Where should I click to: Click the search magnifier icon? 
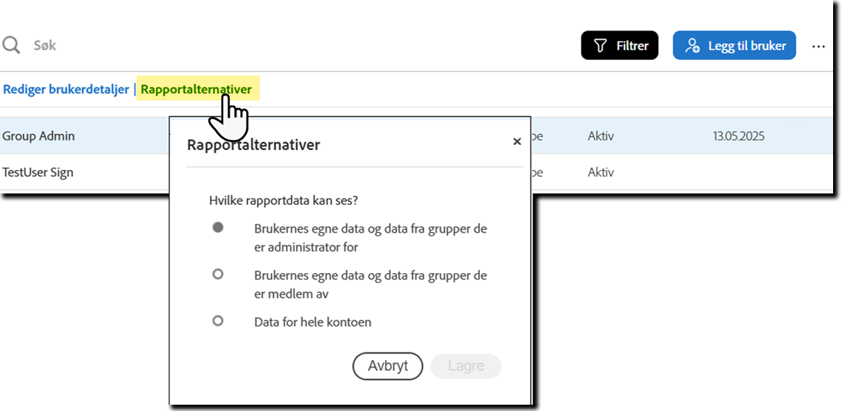[11, 45]
